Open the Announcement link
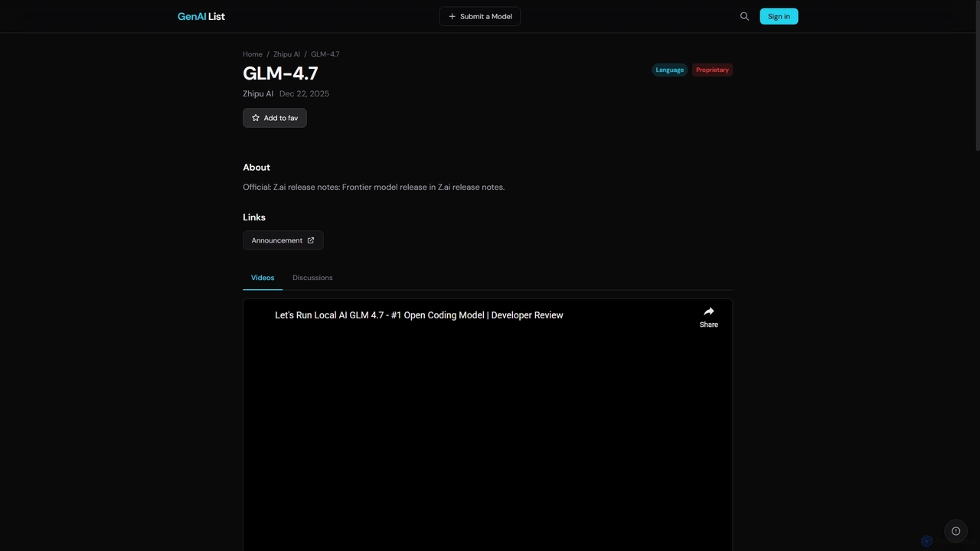 point(283,240)
